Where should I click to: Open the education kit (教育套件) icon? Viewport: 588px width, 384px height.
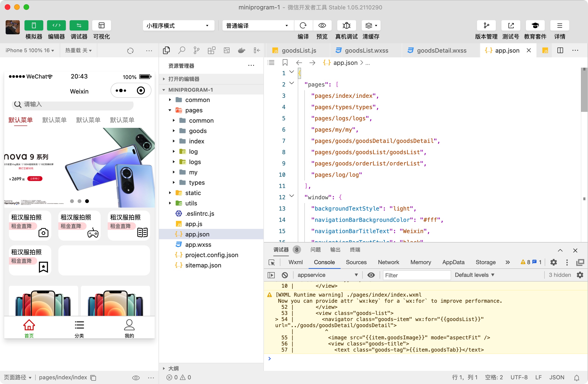coord(535,25)
